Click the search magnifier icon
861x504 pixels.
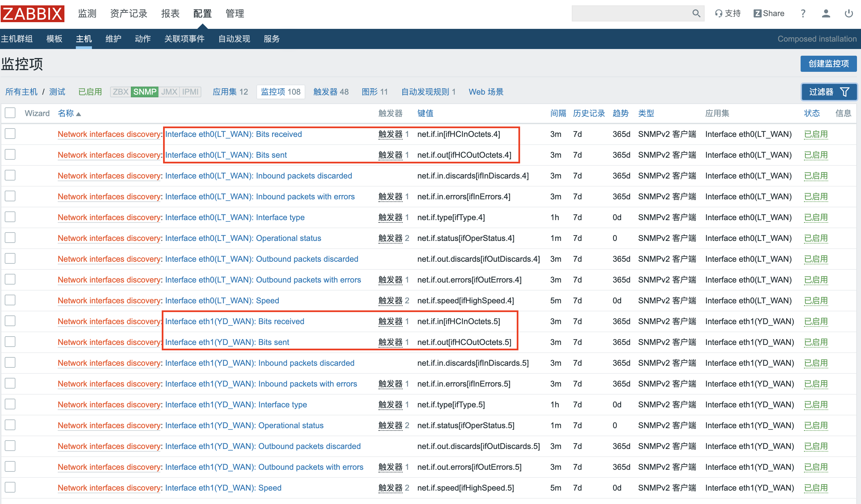click(x=696, y=14)
